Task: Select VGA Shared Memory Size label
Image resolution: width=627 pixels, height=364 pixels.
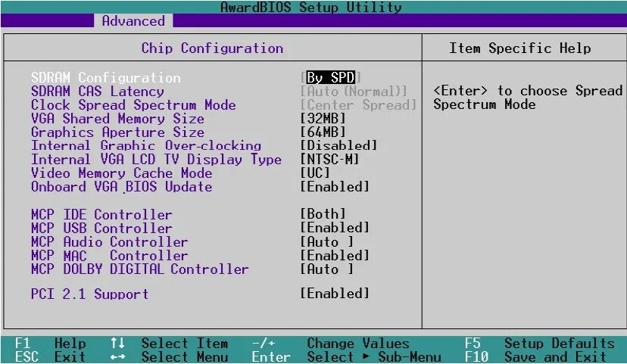Action: [x=117, y=119]
